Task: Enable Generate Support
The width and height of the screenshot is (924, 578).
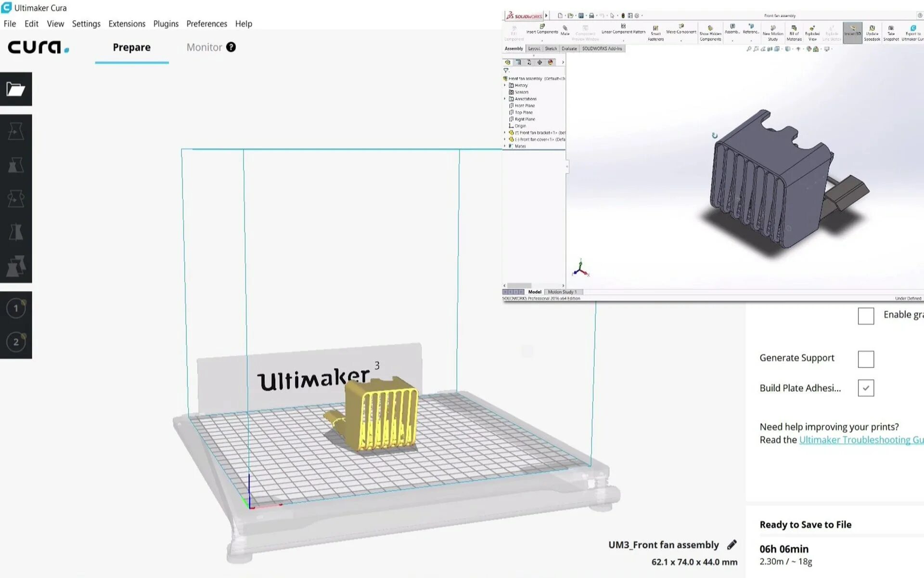Action: click(866, 359)
